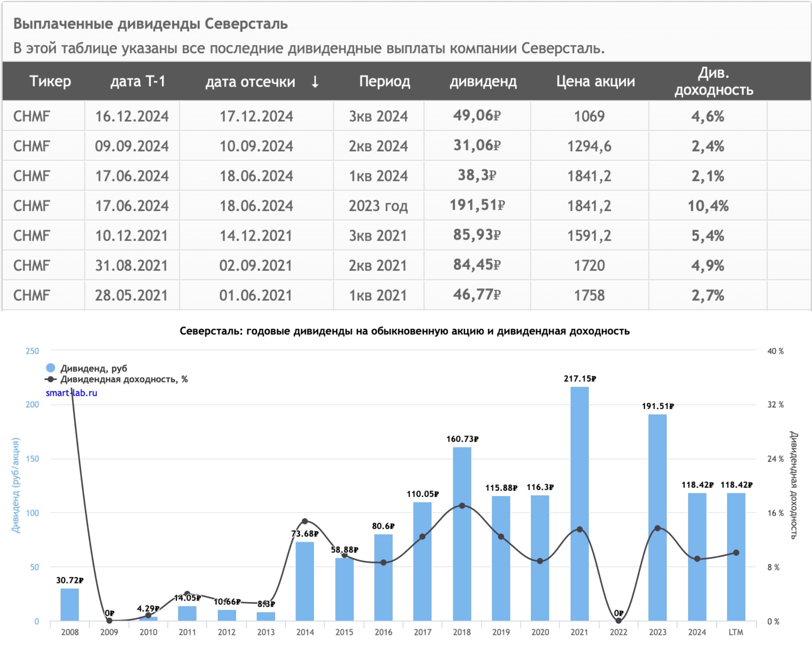The width and height of the screenshot is (812, 645).
Task: Click the 2008 bar labeled 30.72₽
Action: click(x=70, y=604)
